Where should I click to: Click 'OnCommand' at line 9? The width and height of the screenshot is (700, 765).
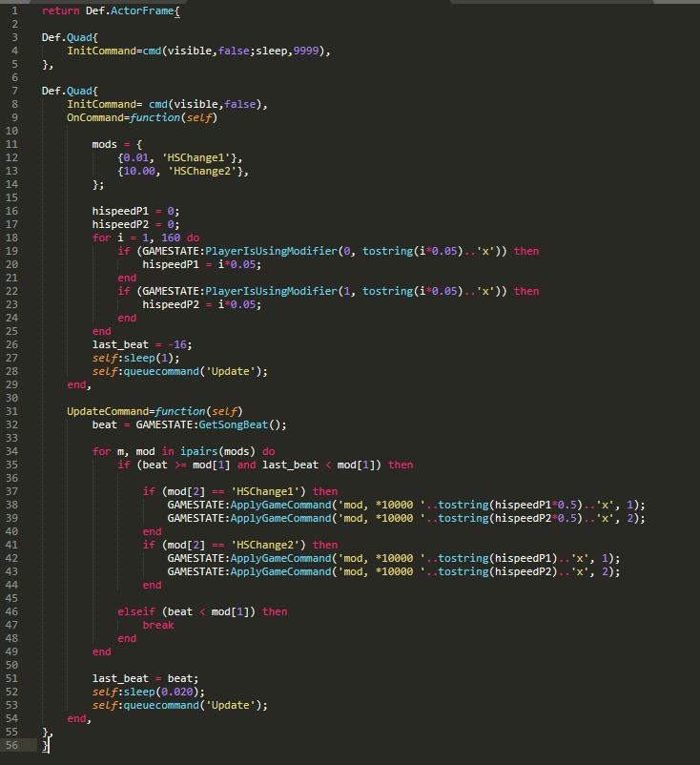coord(95,117)
